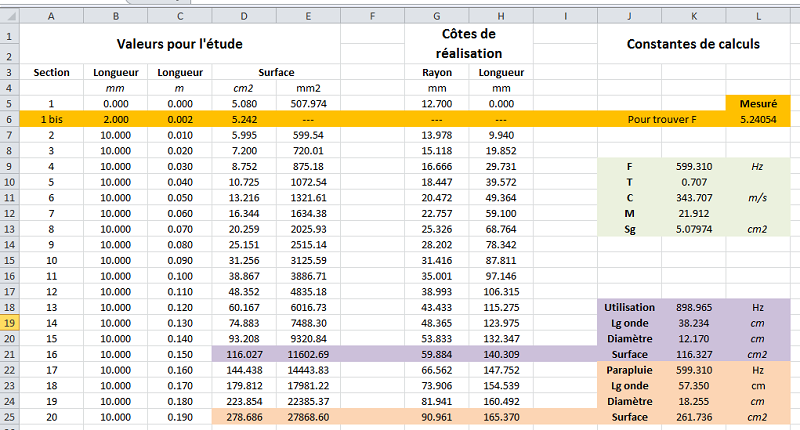Select the M value 21.912
Image resolution: width=800 pixels, height=430 pixels.
(x=694, y=213)
